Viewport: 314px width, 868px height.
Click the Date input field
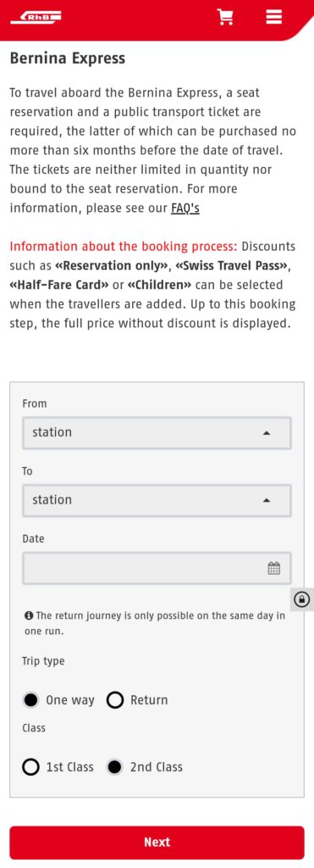pyautogui.click(x=157, y=568)
